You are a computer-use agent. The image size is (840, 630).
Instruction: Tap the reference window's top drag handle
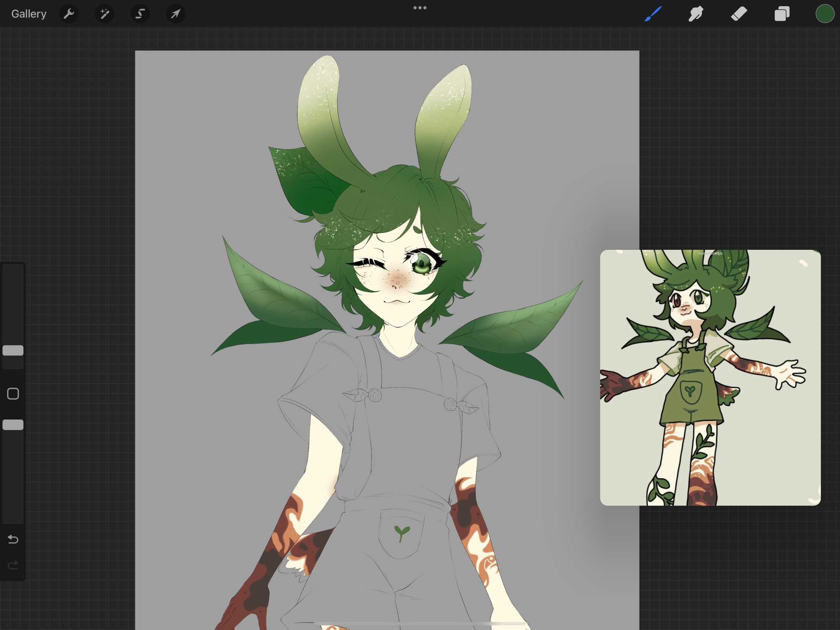[710, 254]
